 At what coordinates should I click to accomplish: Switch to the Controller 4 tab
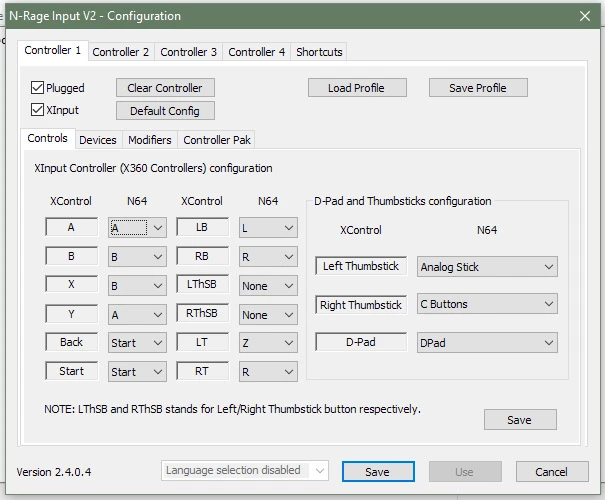click(x=256, y=52)
